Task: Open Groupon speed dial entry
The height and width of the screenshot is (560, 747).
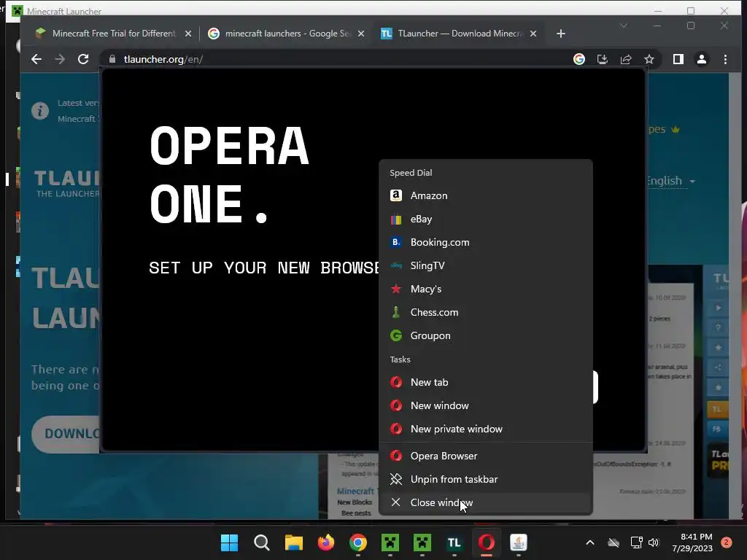Action: pyautogui.click(x=485, y=335)
